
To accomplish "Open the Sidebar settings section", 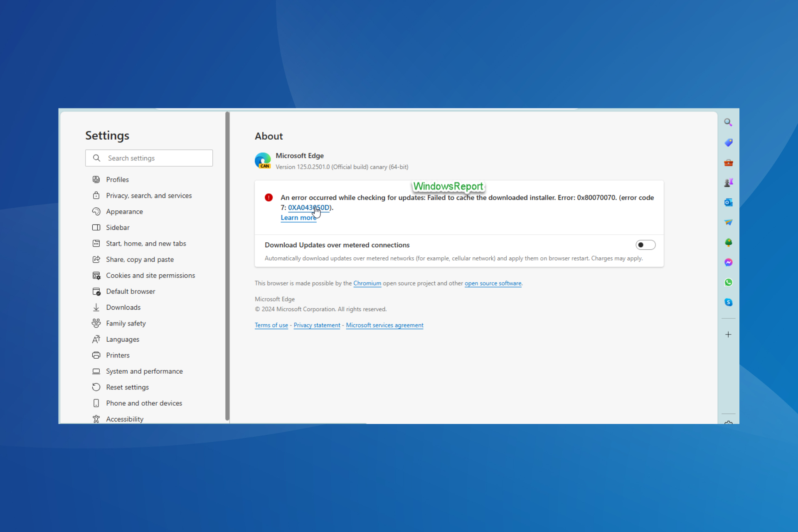I will tap(118, 227).
